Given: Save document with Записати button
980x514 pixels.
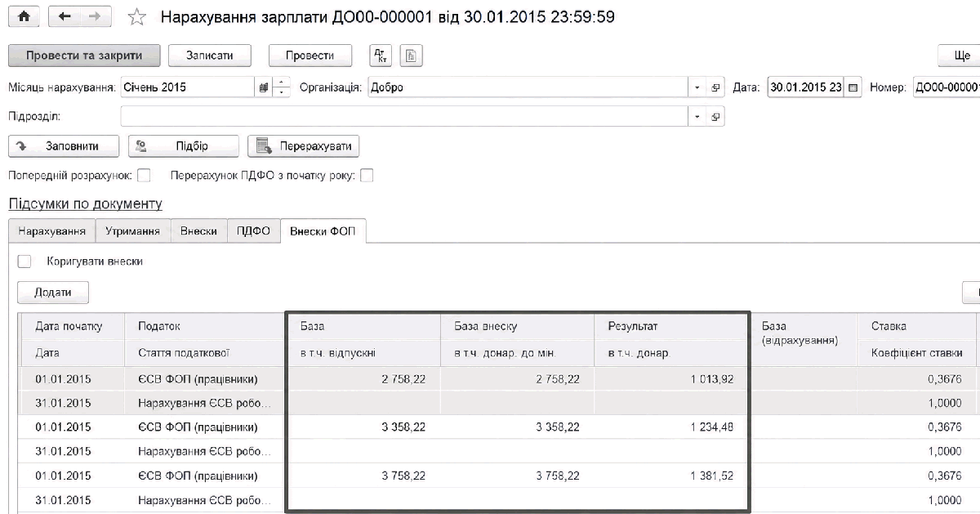Looking at the screenshot, I should point(210,56).
